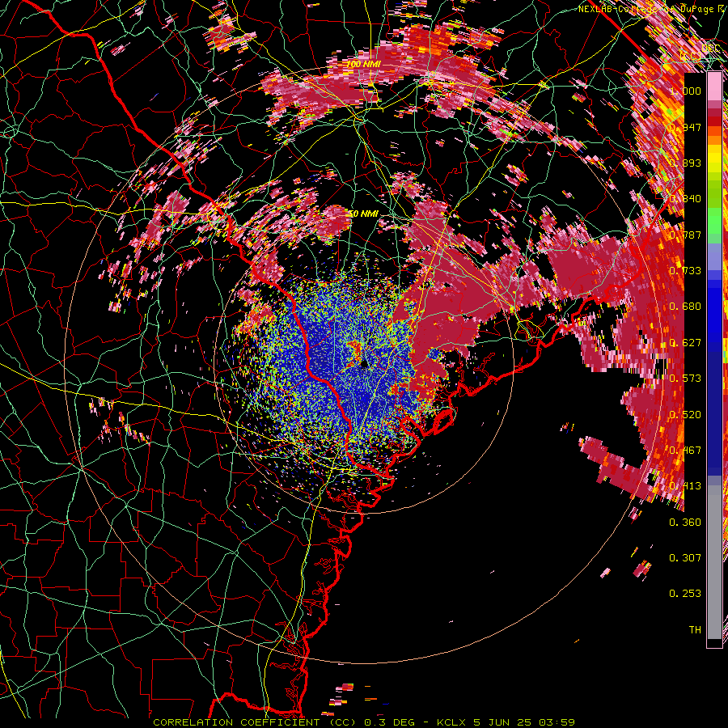The height and width of the screenshot is (728, 728).
Task: Click the TH threshold label on the scale
Action: pyautogui.click(x=695, y=630)
